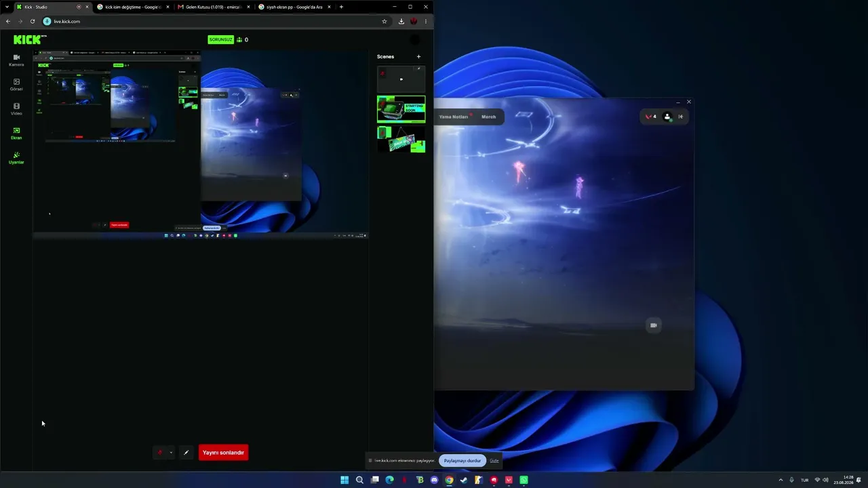Click the pencil edit icon

click(186, 453)
